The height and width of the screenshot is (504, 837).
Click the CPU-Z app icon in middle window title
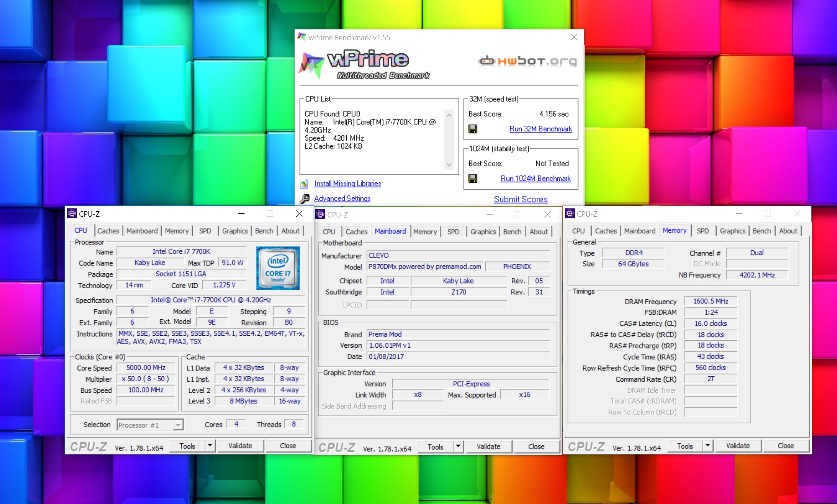pos(320,214)
